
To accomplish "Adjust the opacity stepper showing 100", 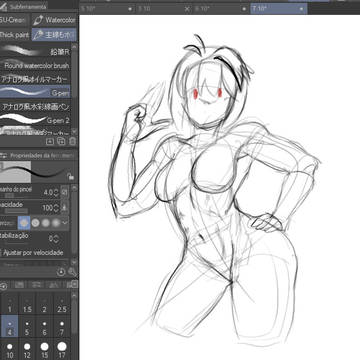I will tap(56, 208).
